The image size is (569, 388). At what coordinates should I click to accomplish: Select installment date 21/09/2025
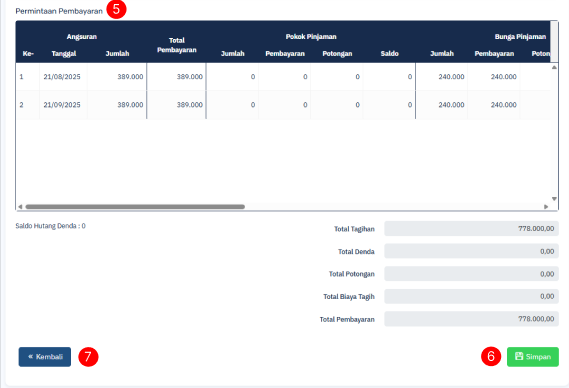62,105
